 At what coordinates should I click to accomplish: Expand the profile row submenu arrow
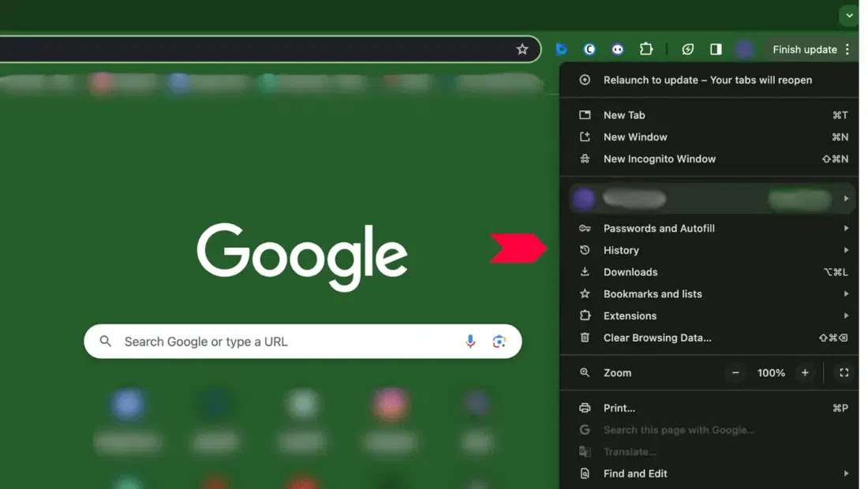[846, 198]
